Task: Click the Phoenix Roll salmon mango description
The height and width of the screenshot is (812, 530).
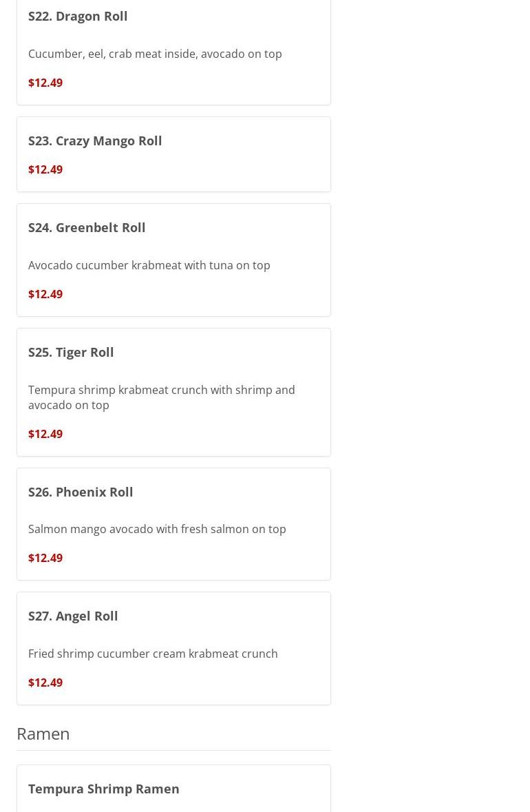Action: coord(157,529)
